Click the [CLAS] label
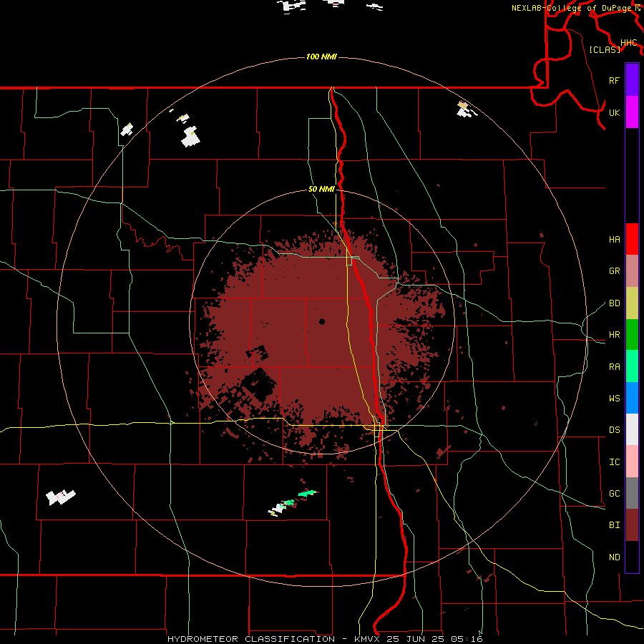The height and width of the screenshot is (644, 644). click(605, 49)
